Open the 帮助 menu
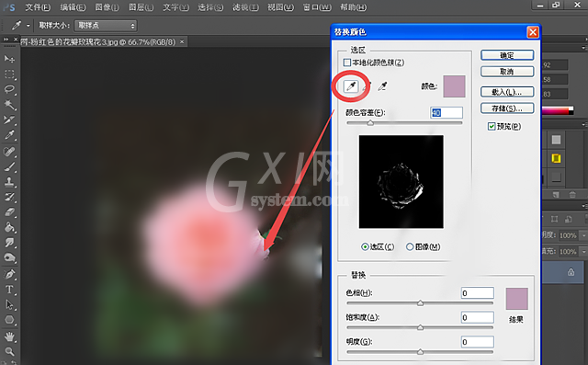 point(353,7)
